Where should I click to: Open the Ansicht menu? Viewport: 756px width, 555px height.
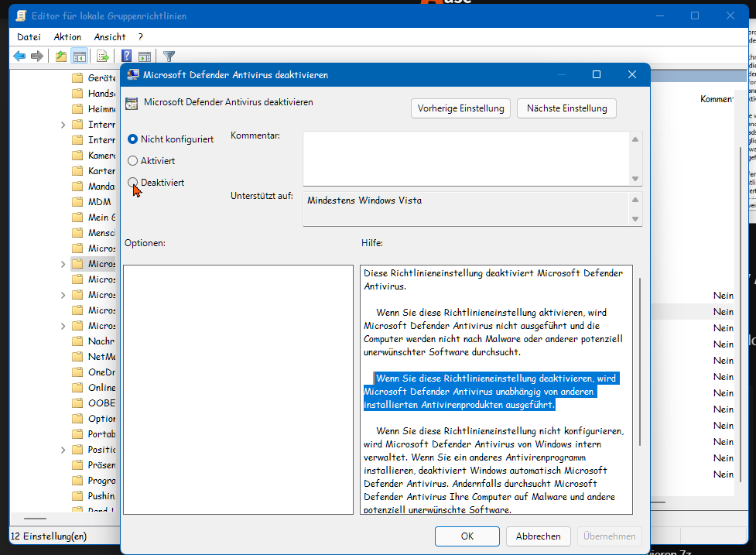pyautogui.click(x=110, y=37)
